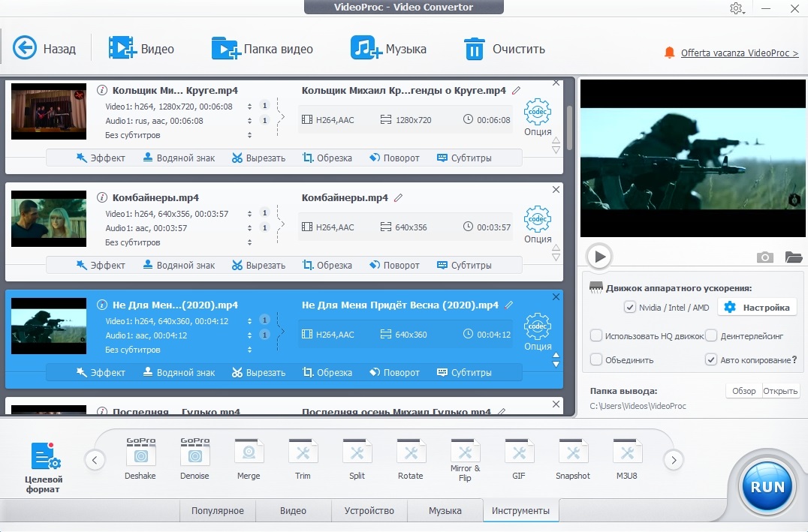Remove Комбайнеры.mp4 from the list
The width and height of the screenshot is (808, 532).
point(556,190)
